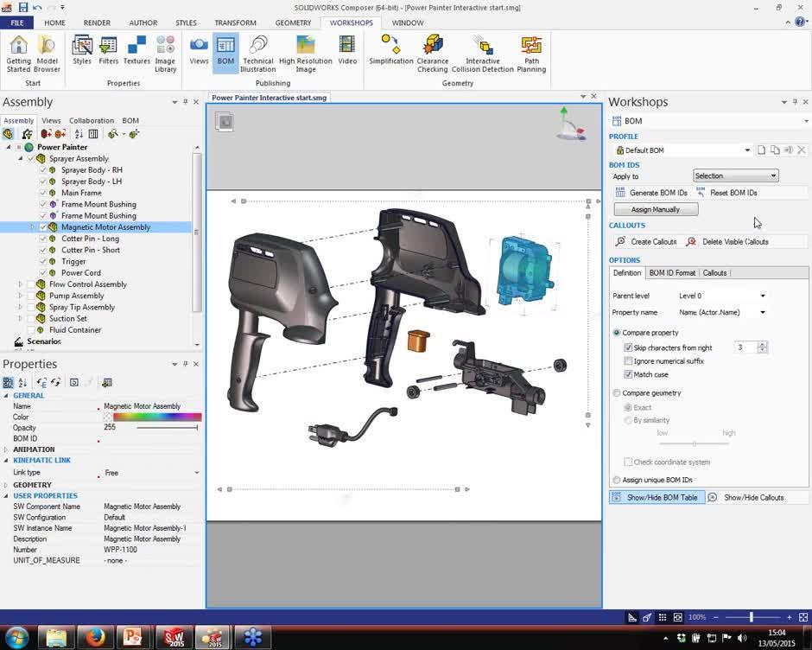Enable the Match case checkbox

pos(630,374)
